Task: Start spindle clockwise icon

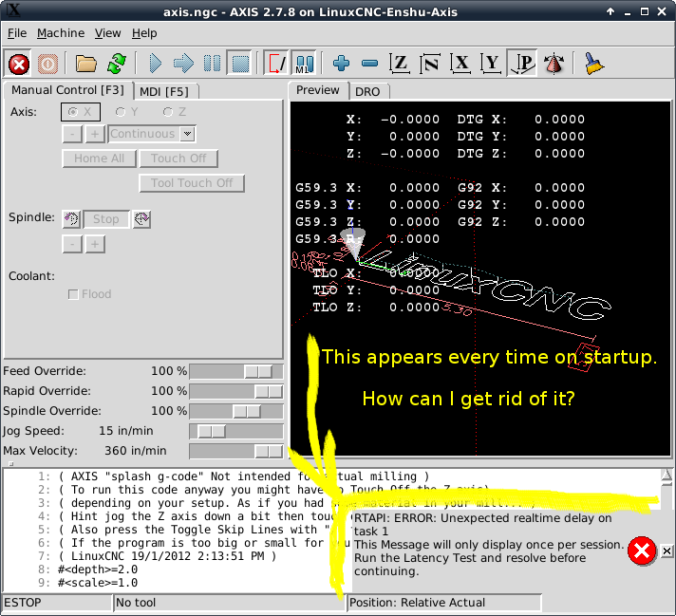Action: click(x=141, y=219)
